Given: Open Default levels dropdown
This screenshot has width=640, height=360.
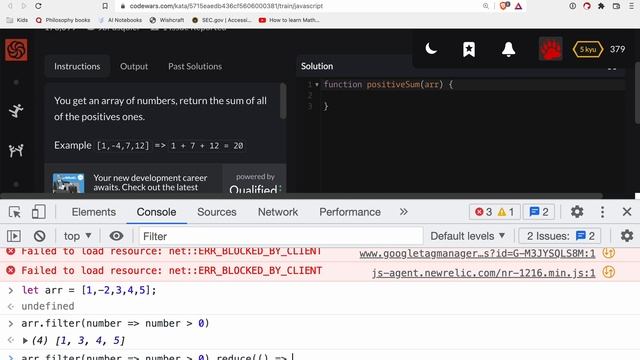Looking at the screenshot, I should [468, 236].
